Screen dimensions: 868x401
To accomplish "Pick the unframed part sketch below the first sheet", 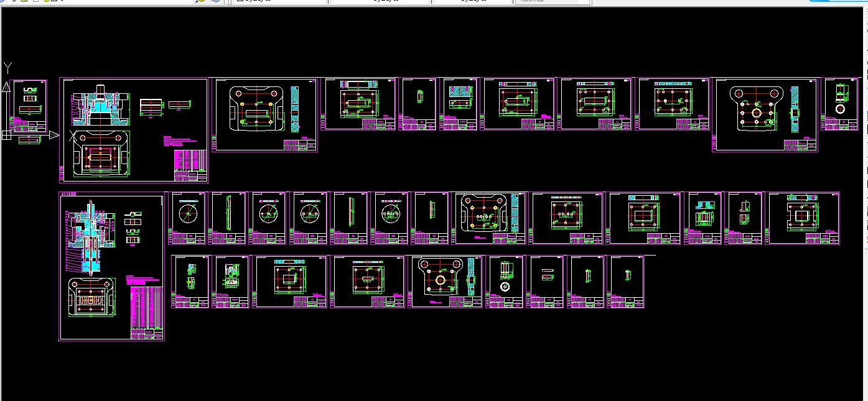I will coord(29,139).
